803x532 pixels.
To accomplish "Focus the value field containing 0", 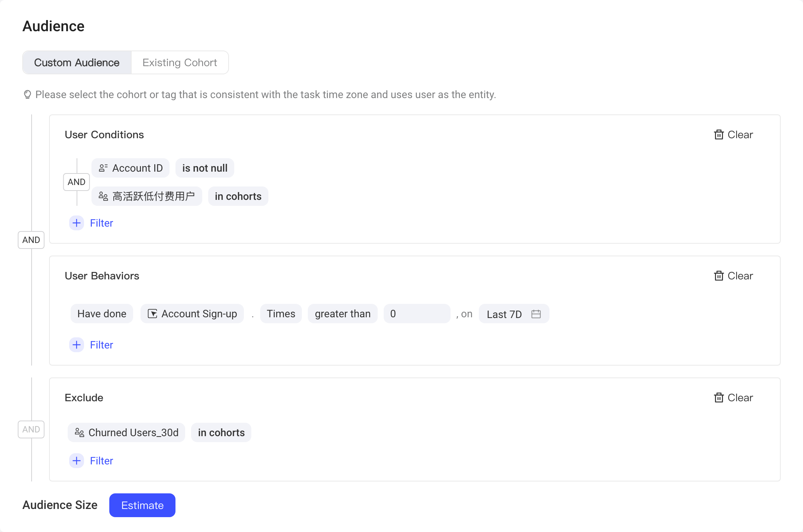I will 417,314.
